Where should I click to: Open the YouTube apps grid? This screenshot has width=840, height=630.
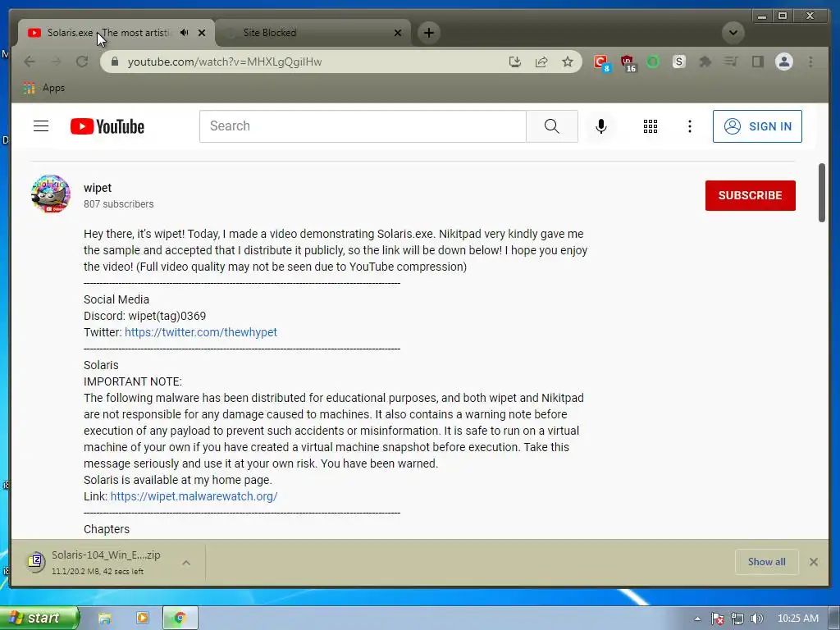pos(651,126)
